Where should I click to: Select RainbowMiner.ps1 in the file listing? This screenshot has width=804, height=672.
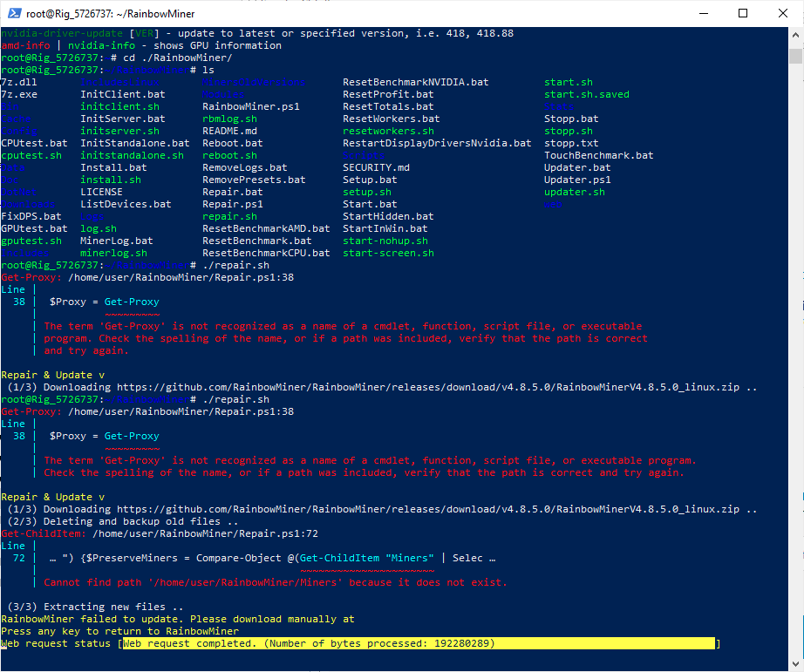point(251,106)
